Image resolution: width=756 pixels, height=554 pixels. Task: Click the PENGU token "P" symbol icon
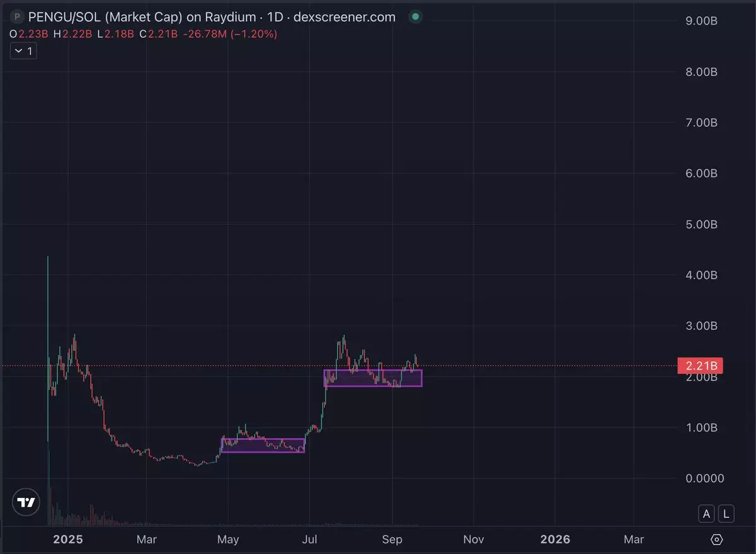coord(17,17)
